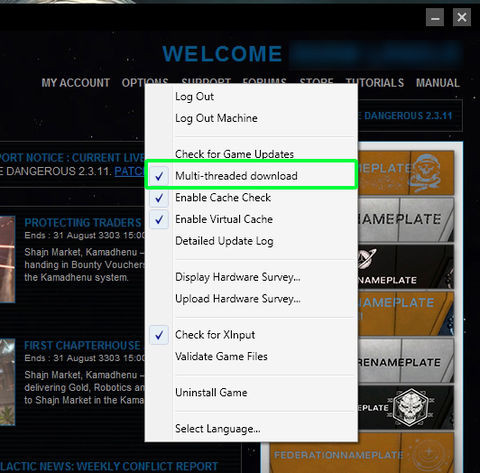The image size is (480, 473).
Task: Open MY ACCOUNT in top navigation
Action: point(76,83)
